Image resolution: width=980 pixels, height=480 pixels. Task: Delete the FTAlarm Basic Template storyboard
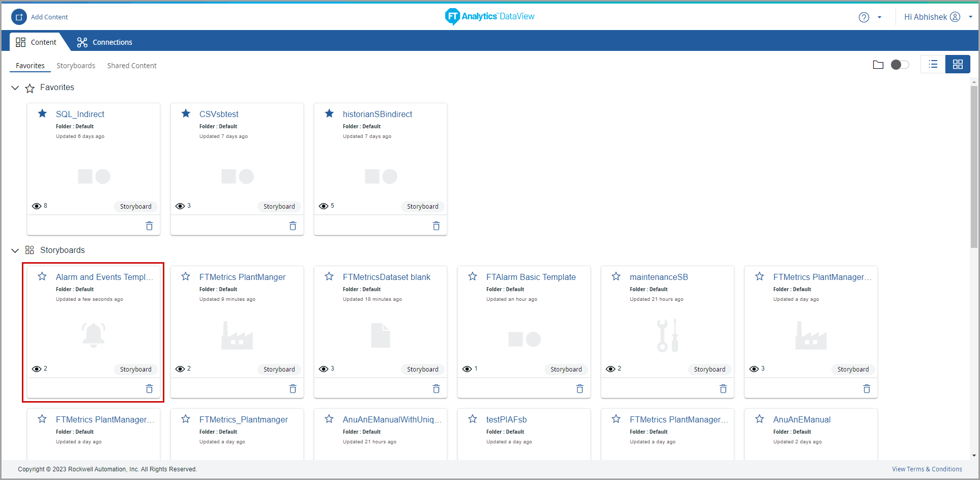coord(580,389)
